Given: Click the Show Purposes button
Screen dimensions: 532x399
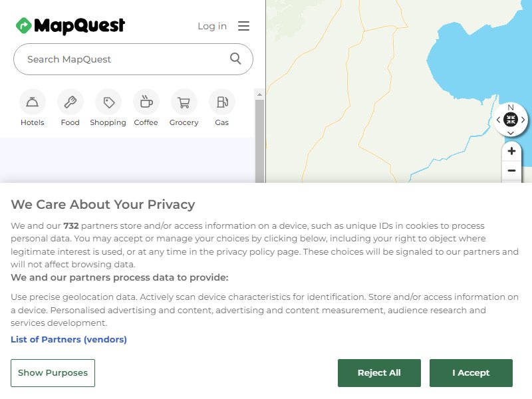Looking at the screenshot, I should [x=53, y=373].
